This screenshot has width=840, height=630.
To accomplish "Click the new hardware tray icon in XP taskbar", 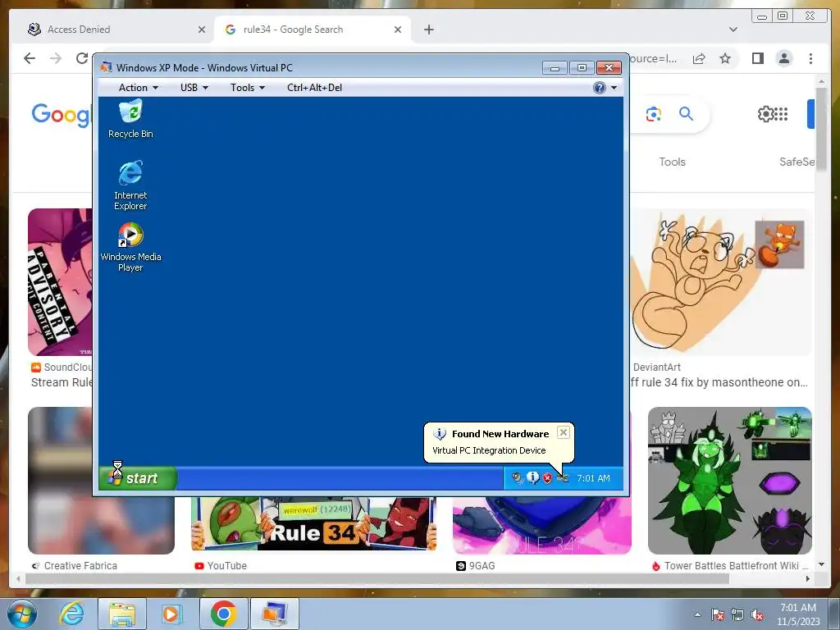I will 562,478.
